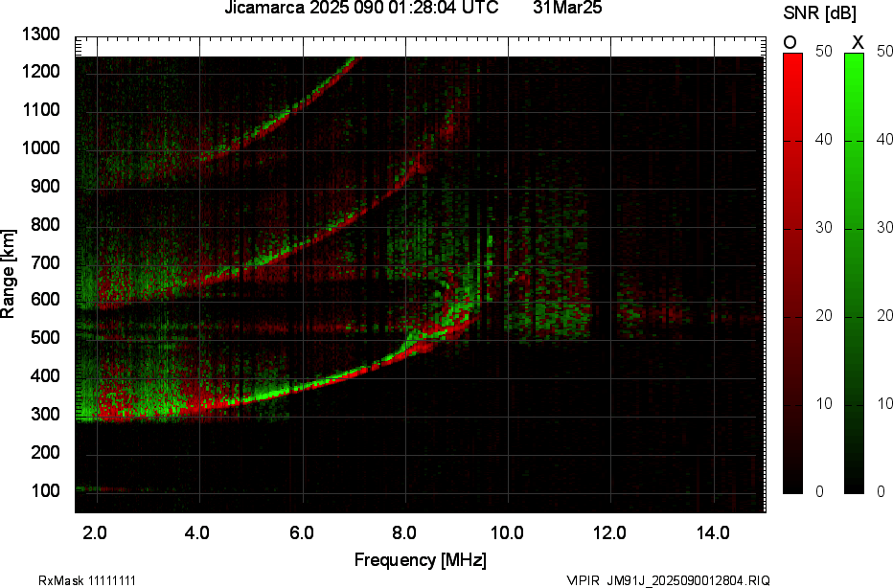Click the 14.0 frequency tick label
Image resolution: width=893 pixels, height=588 pixels.
(713, 532)
